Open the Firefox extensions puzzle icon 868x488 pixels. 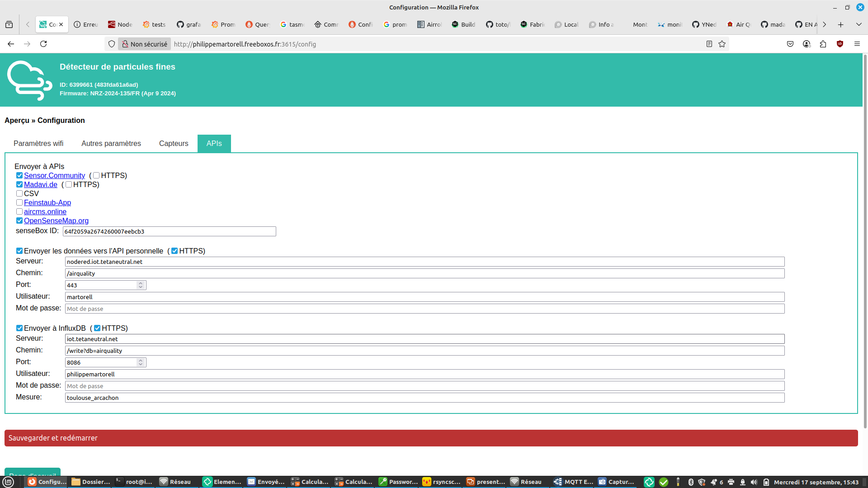[x=823, y=44]
